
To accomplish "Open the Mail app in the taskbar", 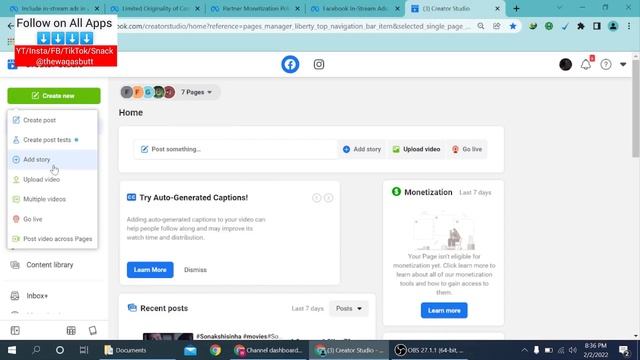I will click(x=190, y=350).
